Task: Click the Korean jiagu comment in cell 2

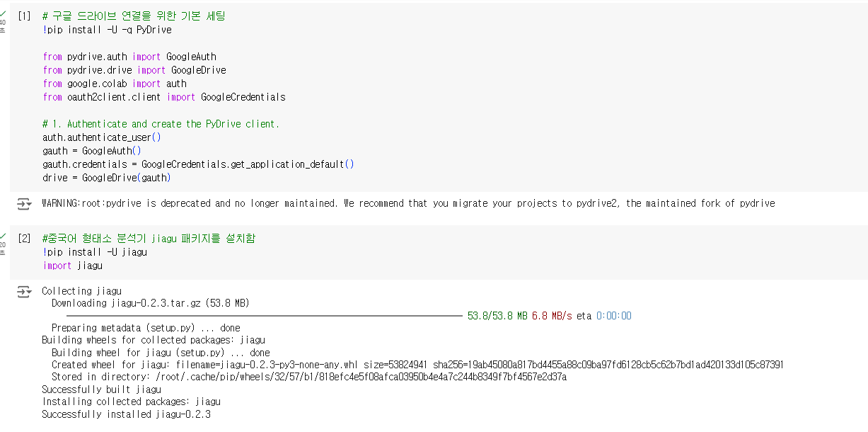Action: (x=149, y=238)
